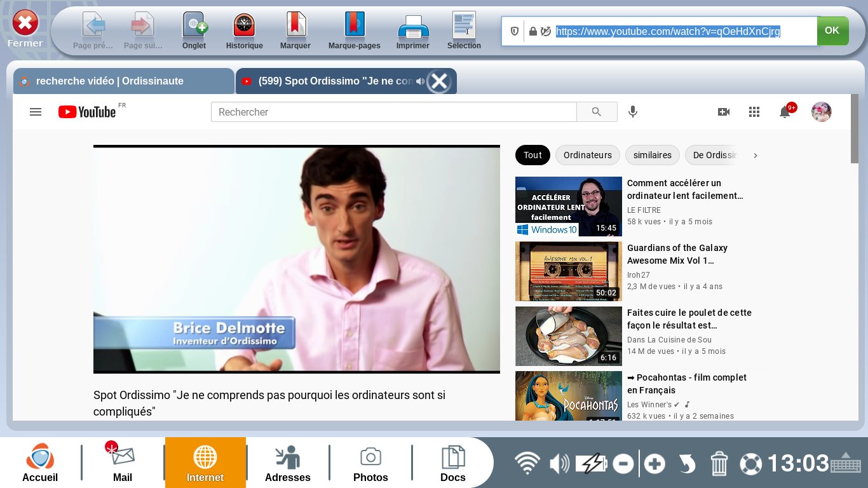
Task: Click the OK button beside URL
Action: coord(832,30)
